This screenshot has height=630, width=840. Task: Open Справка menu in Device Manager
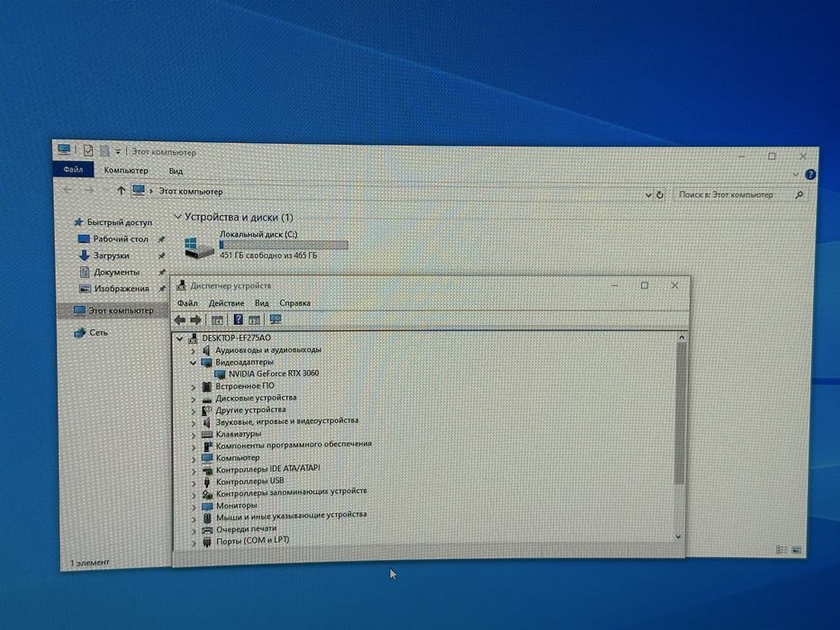tap(294, 303)
